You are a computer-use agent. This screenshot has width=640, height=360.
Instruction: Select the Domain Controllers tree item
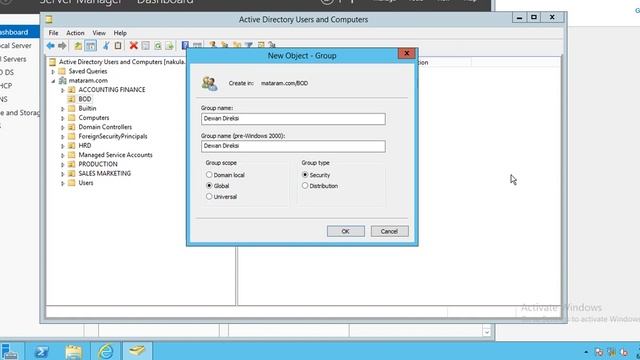click(105, 127)
